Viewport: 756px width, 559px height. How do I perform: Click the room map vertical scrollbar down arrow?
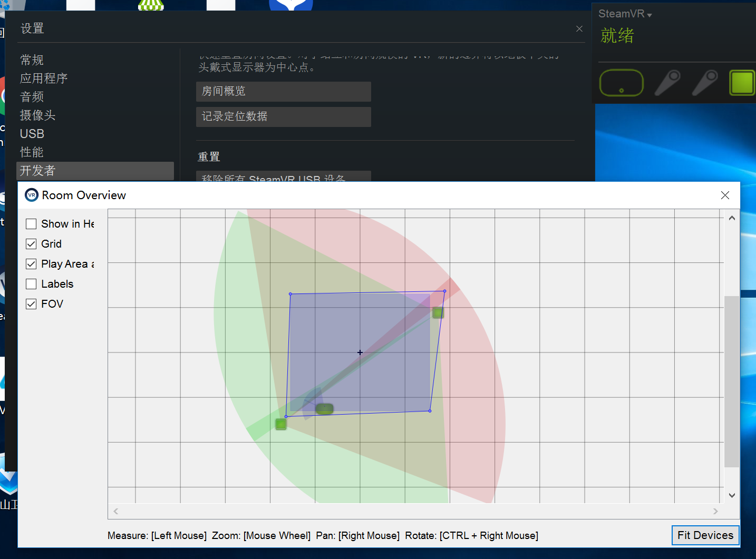click(732, 495)
